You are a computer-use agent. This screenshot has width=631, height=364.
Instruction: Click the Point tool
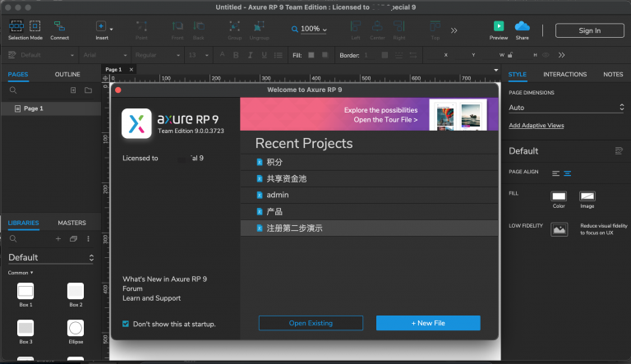pos(141,30)
